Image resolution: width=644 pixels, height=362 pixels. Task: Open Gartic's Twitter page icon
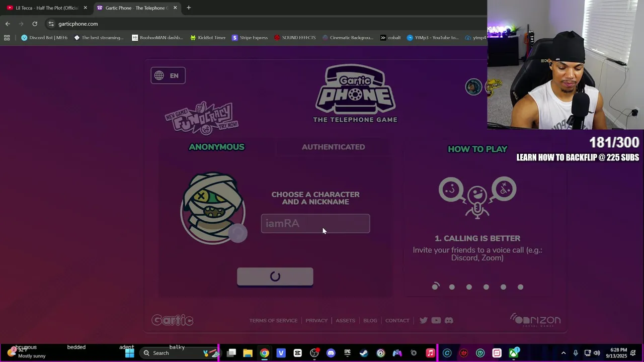424,320
